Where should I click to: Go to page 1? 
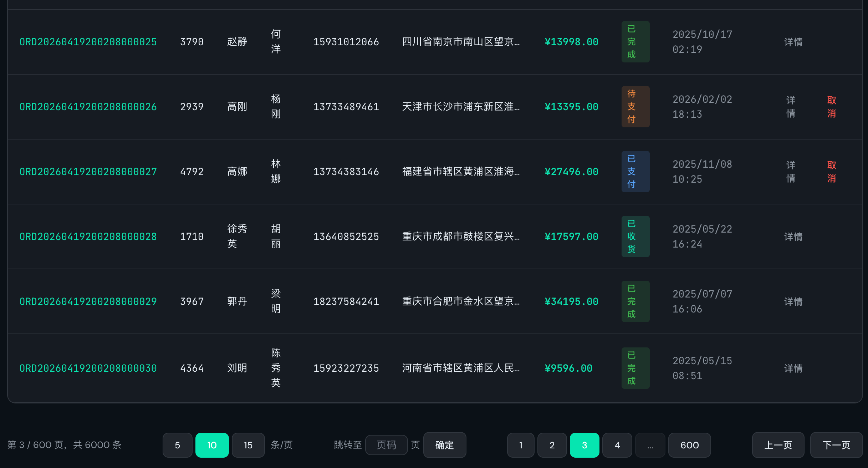coord(521,445)
